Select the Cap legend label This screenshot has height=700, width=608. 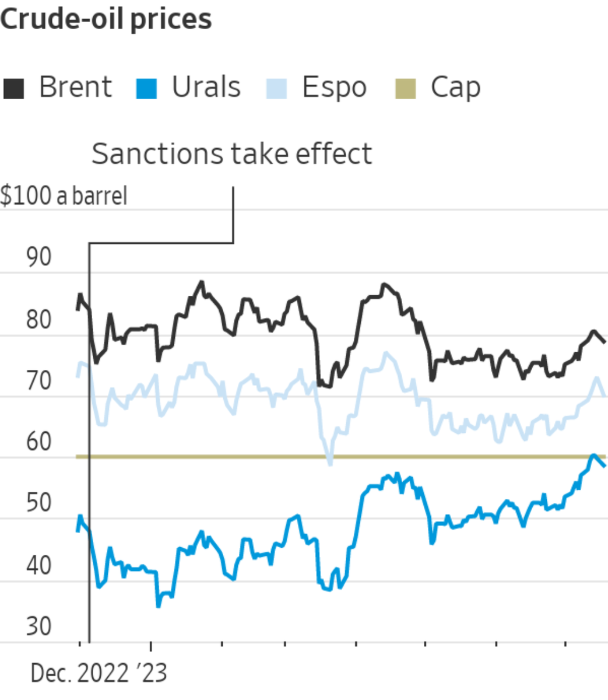tap(456, 87)
